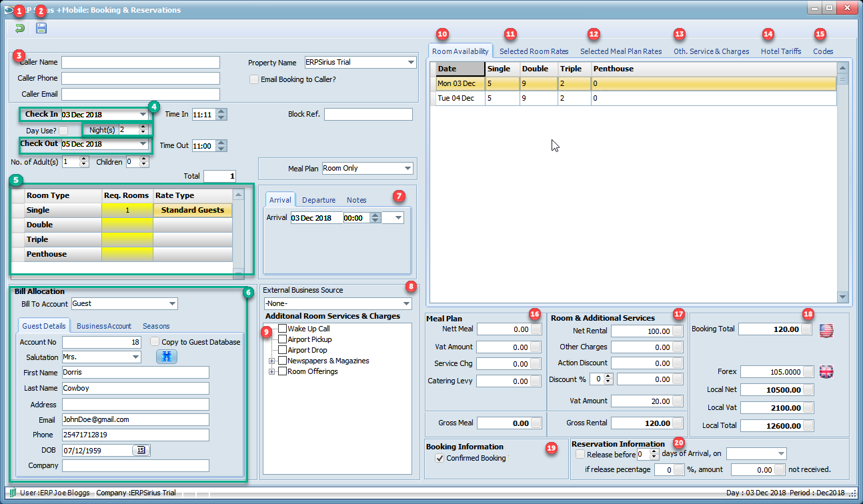The image size is (863, 504).
Task: Click the green back arrow toolbar icon
Action: pos(20,29)
